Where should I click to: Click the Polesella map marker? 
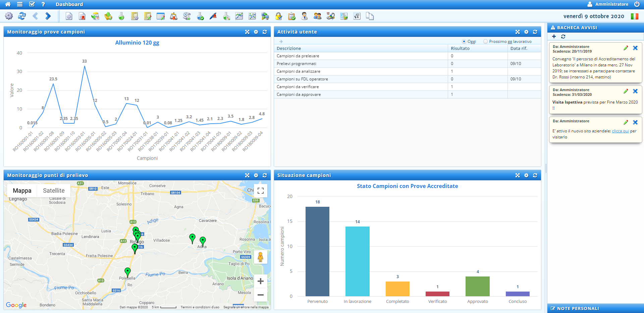pos(127,272)
